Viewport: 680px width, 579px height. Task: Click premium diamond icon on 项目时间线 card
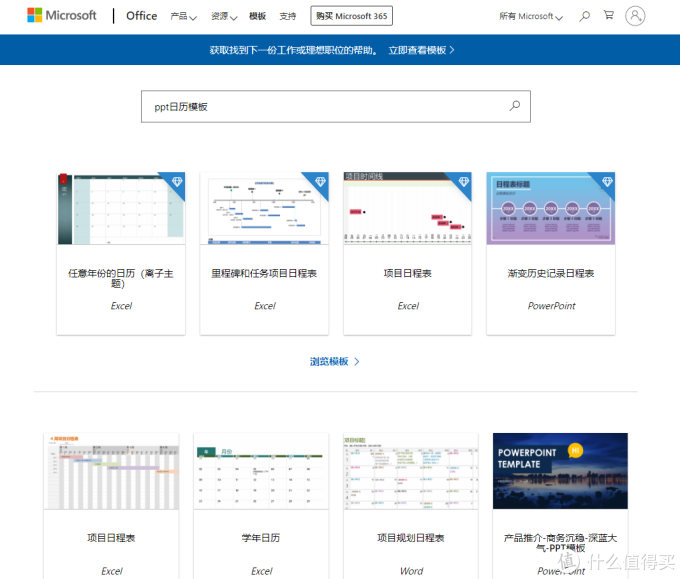(464, 181)
